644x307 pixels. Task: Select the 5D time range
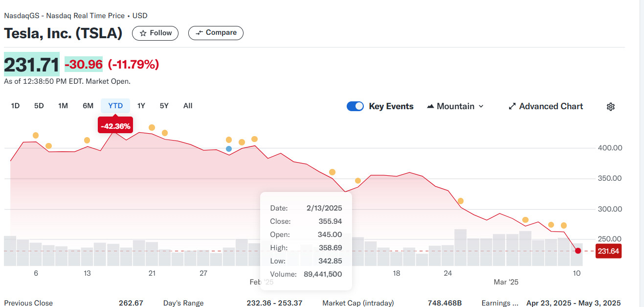[x=39, y=106]
